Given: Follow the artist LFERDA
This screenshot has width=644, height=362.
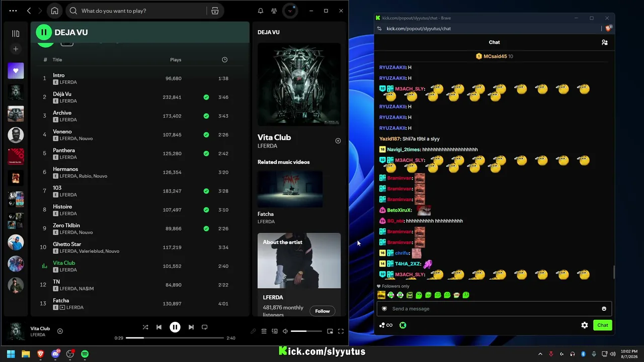Looking at the screenshot, I should pos(323,311).
